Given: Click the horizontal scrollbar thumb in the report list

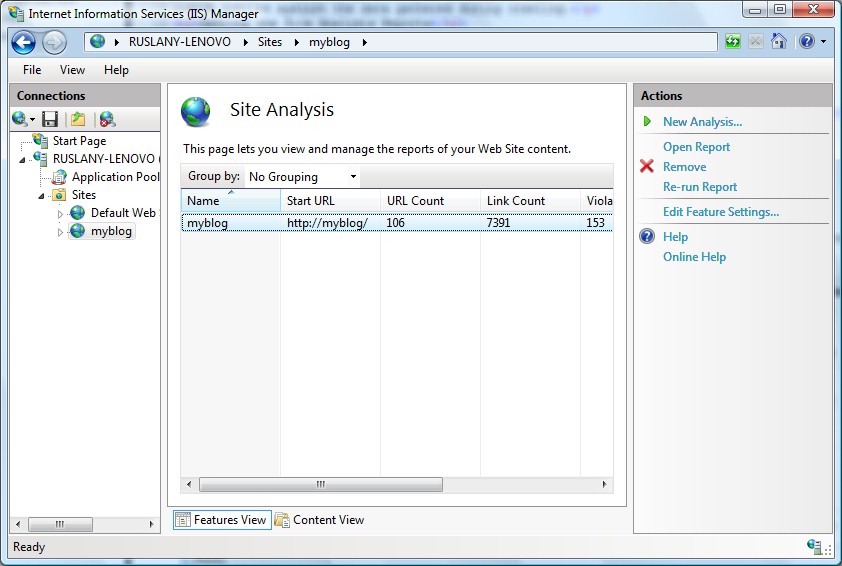Looking at the screenshot, I should point(321,484).
